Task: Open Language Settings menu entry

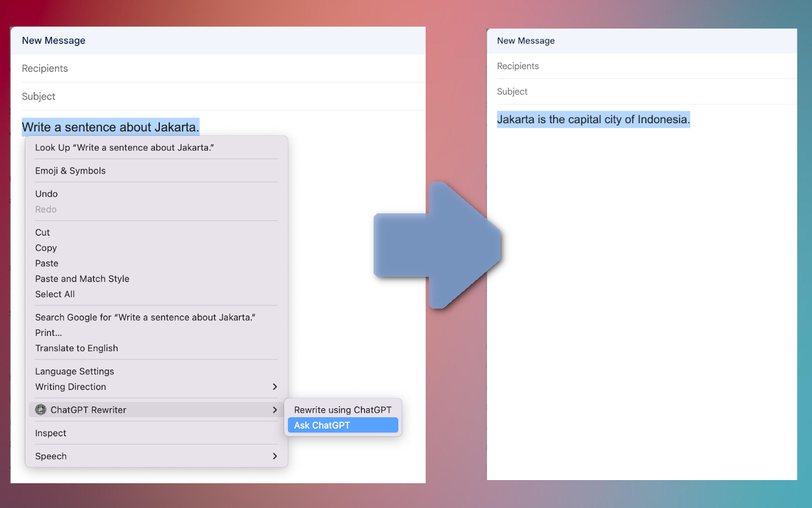Action: coord(156,371)
